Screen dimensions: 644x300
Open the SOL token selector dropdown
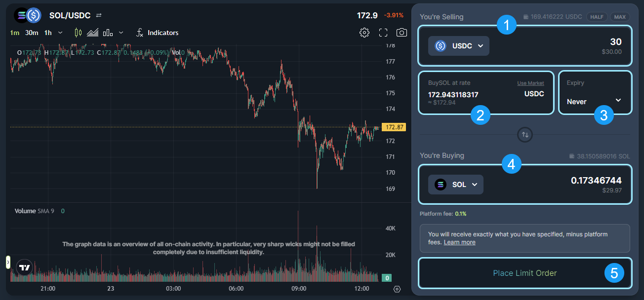point(455,185)
